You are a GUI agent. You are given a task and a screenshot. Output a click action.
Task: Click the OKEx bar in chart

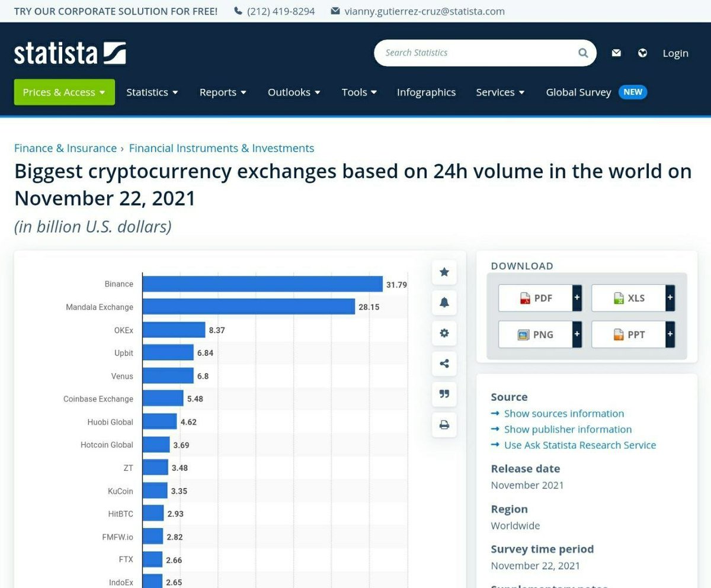(174, 330)
